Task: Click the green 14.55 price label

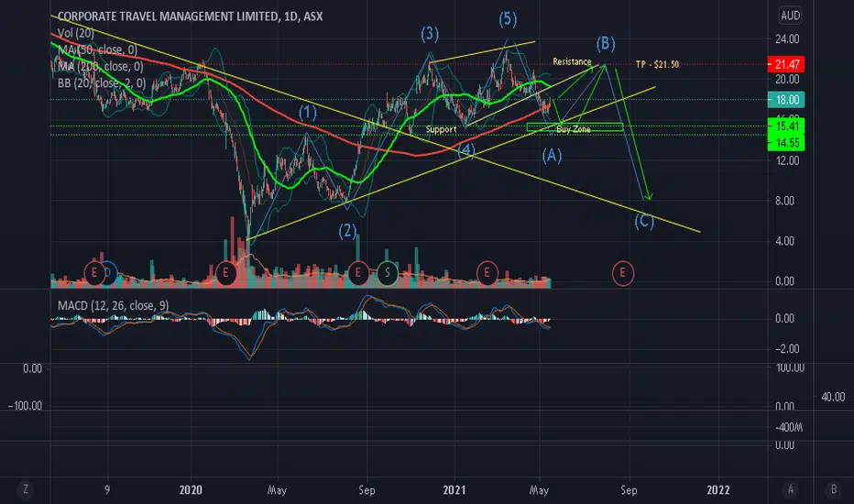Action: click(x=786, y=143)
